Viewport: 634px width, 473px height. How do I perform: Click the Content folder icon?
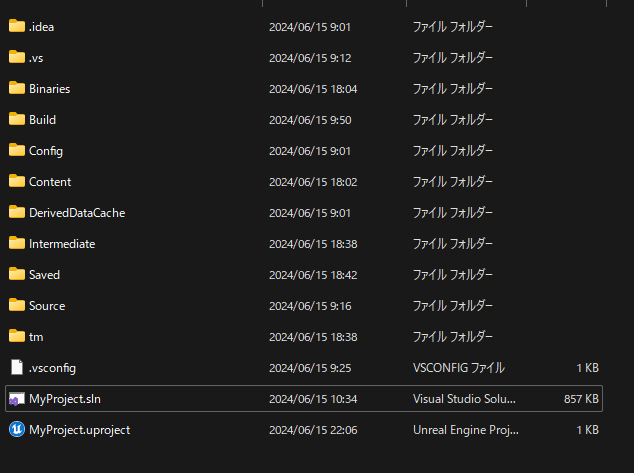(x=16, y=181)
